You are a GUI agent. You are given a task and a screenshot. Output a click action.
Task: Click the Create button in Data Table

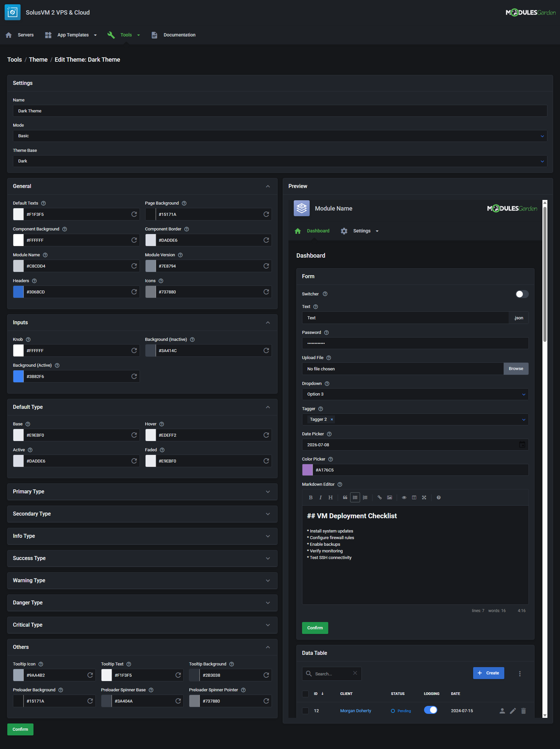coord(488,673)
